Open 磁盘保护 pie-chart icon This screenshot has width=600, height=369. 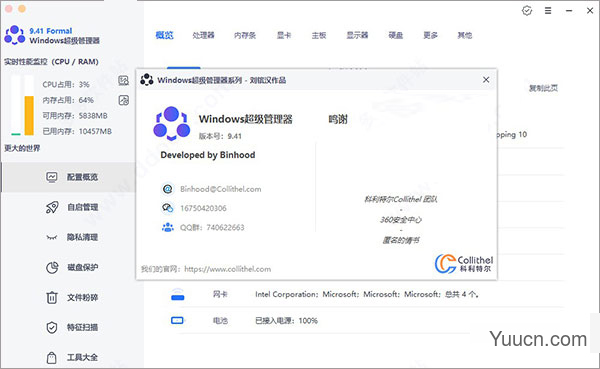52,267
